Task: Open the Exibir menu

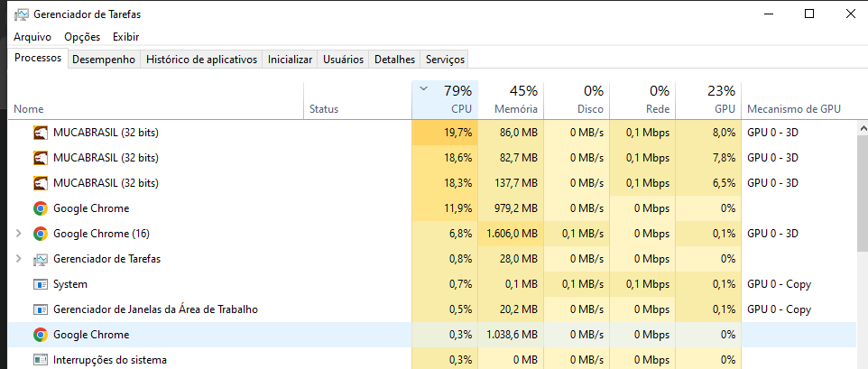Action: coord(125,37)
